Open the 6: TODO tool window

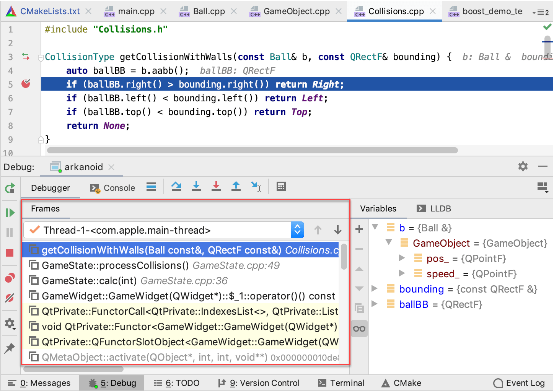(177, 383)
